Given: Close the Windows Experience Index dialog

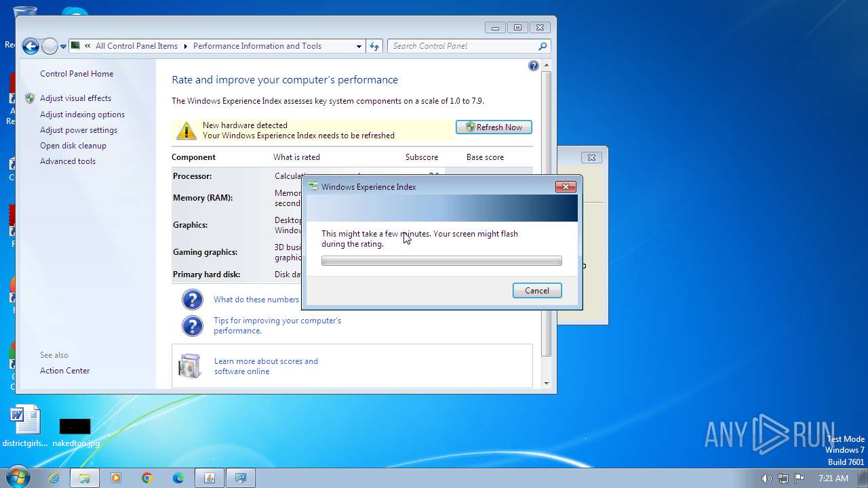Looking at the screenshot, I should [x=566, y=186].
